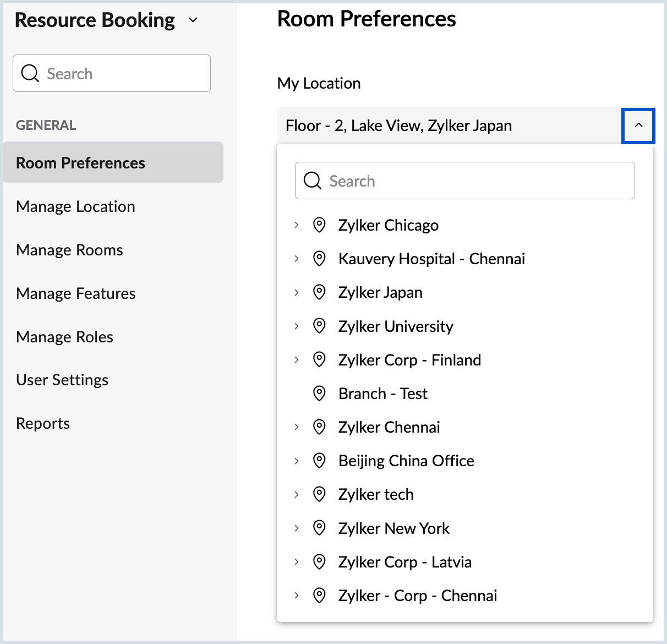Open Manage Location in the sidebar
The image size is (667, 644).
click(75, 206)
